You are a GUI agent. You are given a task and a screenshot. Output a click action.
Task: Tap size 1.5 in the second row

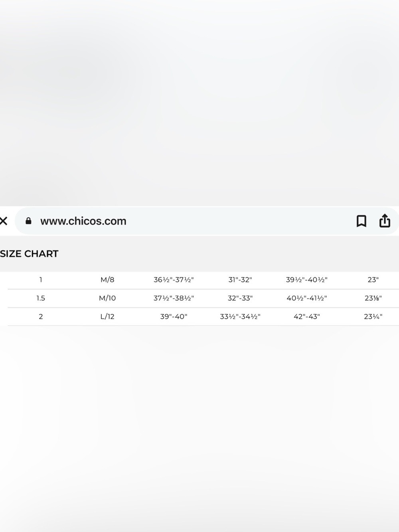pyautogui.click(x=41, y=298)
